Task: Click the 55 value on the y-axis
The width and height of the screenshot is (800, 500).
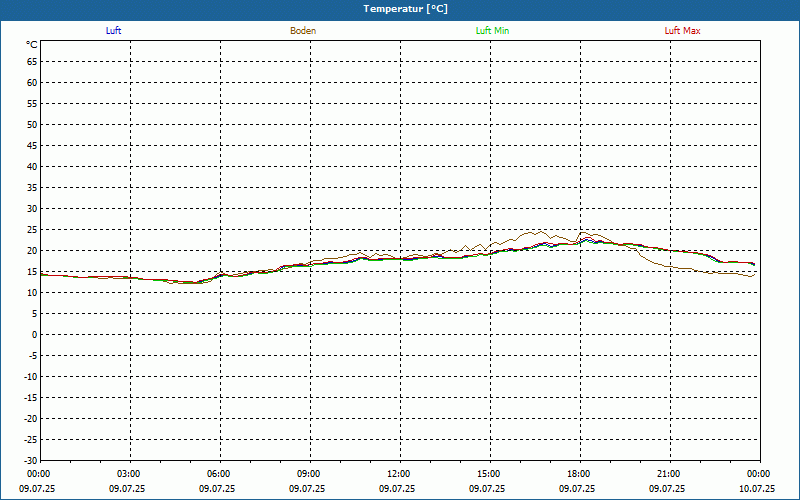Action: [32, 104]
